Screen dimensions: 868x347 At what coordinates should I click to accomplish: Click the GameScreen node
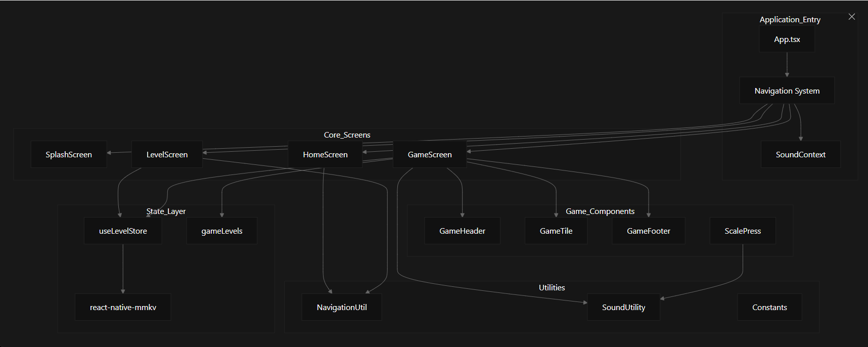(x=430, y=155)
